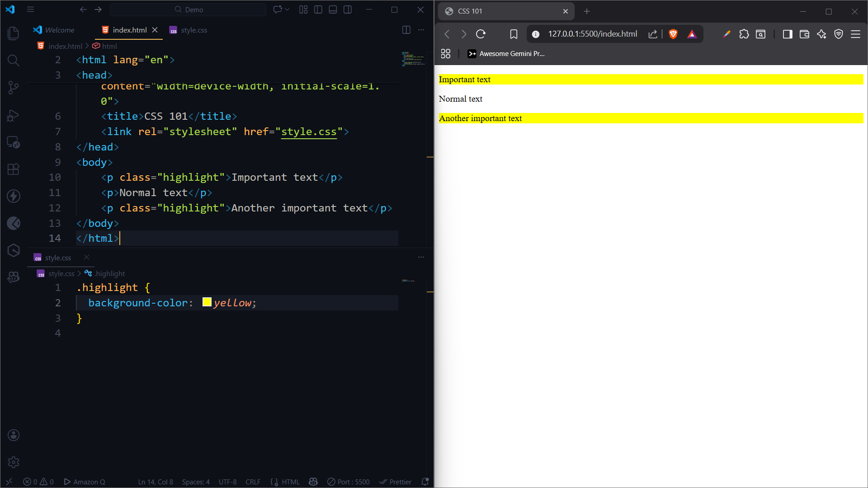This screenshot has width=868, height=488.
Task: Expand the html breadcrumb in index.html
Action: pyautogui.click(x=109, y=46)
